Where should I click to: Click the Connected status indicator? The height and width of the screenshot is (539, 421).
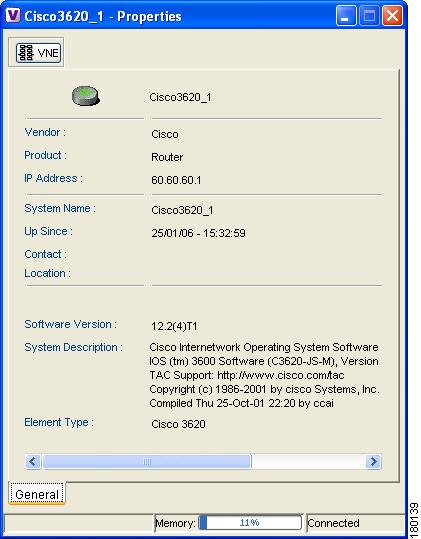[x=333, y=523]
